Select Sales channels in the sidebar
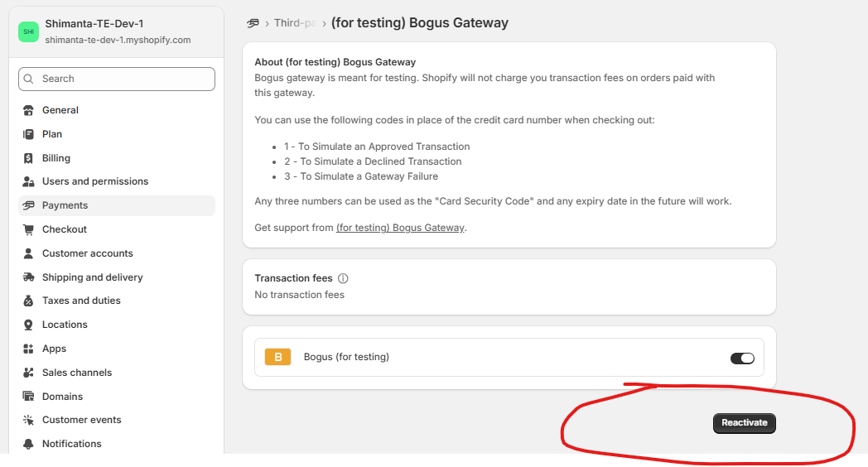 coord(77,373)
